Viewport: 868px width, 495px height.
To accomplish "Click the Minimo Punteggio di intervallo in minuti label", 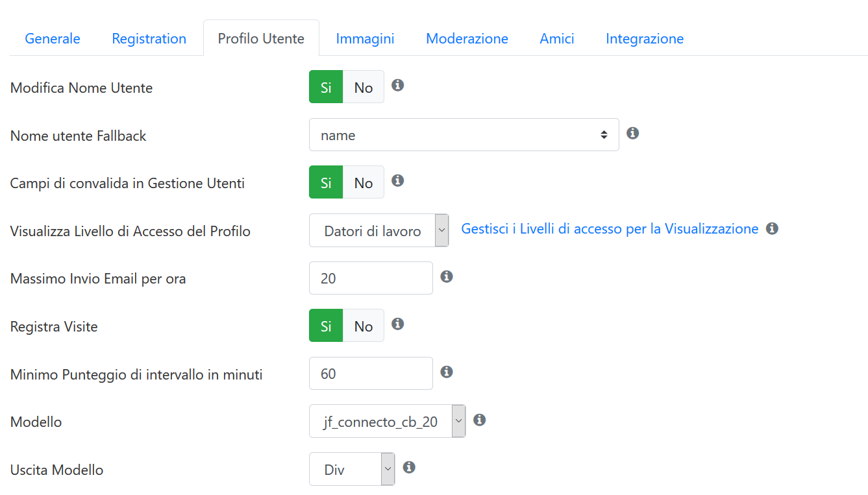I will click(x=136, y=374).
